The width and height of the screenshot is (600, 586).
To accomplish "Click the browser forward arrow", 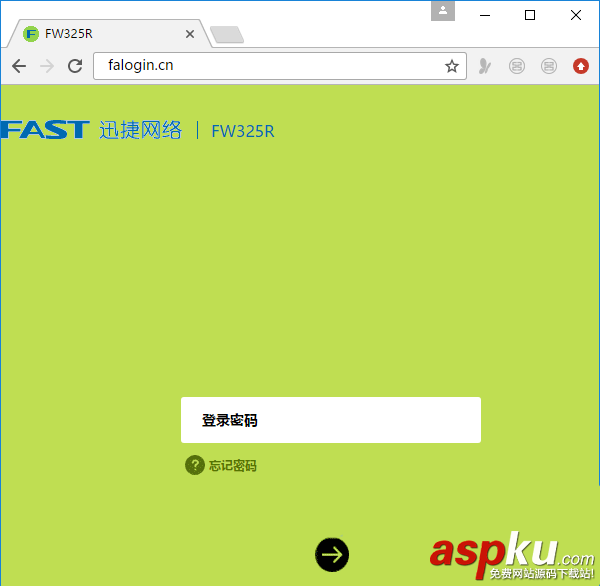I will coord(47,66).
